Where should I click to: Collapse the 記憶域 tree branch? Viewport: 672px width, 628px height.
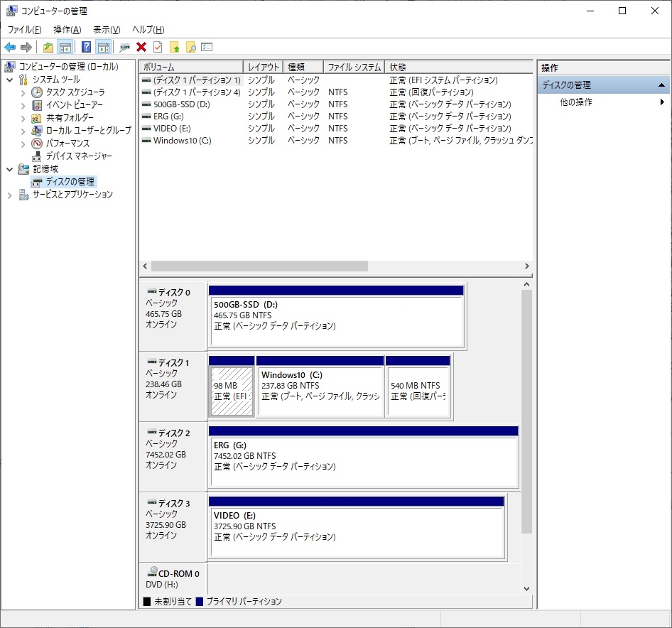pyautogui.click(x=10, y=169)
